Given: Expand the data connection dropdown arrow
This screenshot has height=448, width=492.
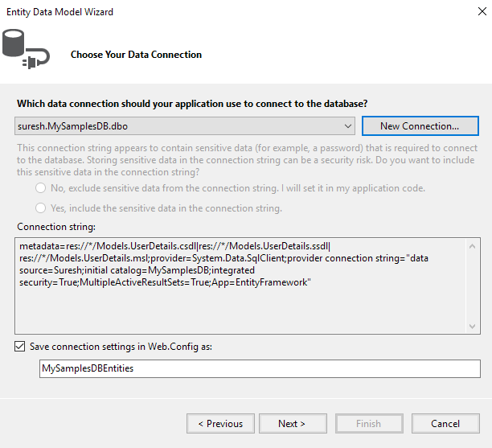Looking at the screenshot, I should pyautogui.click(x=347, y=126).
